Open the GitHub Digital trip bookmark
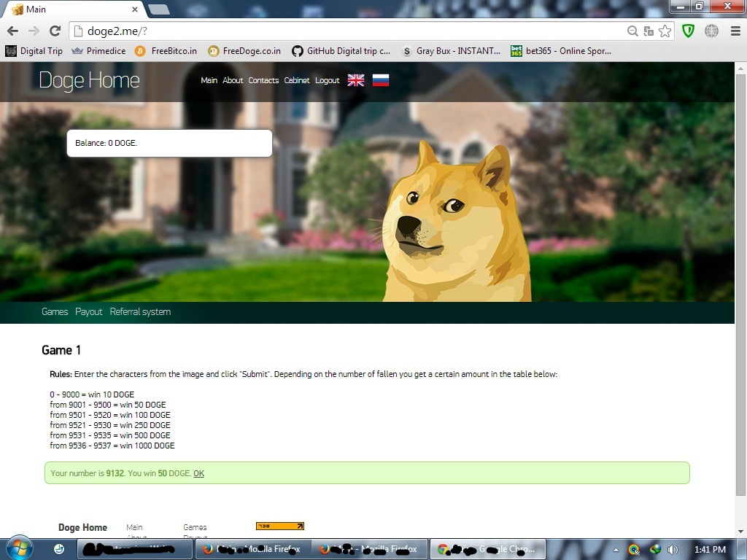 pos(341,51)
